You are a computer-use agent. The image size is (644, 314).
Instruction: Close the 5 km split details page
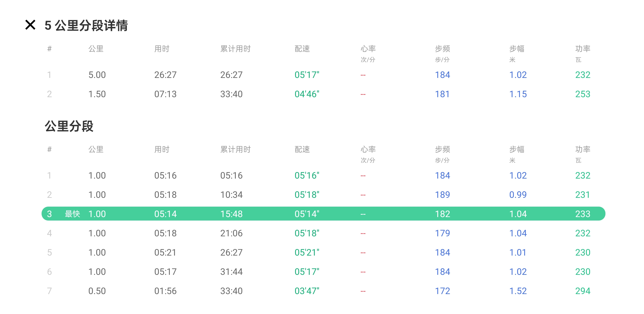point(30,25)
